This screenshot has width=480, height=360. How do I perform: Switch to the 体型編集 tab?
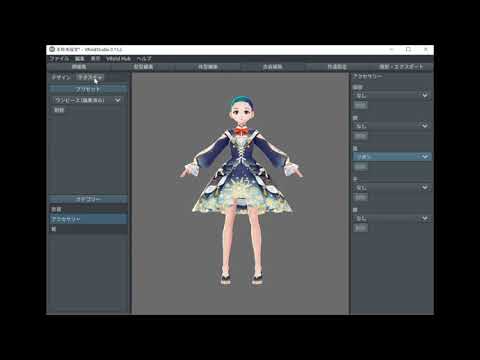pyautogui.click(x=208, y=67)
